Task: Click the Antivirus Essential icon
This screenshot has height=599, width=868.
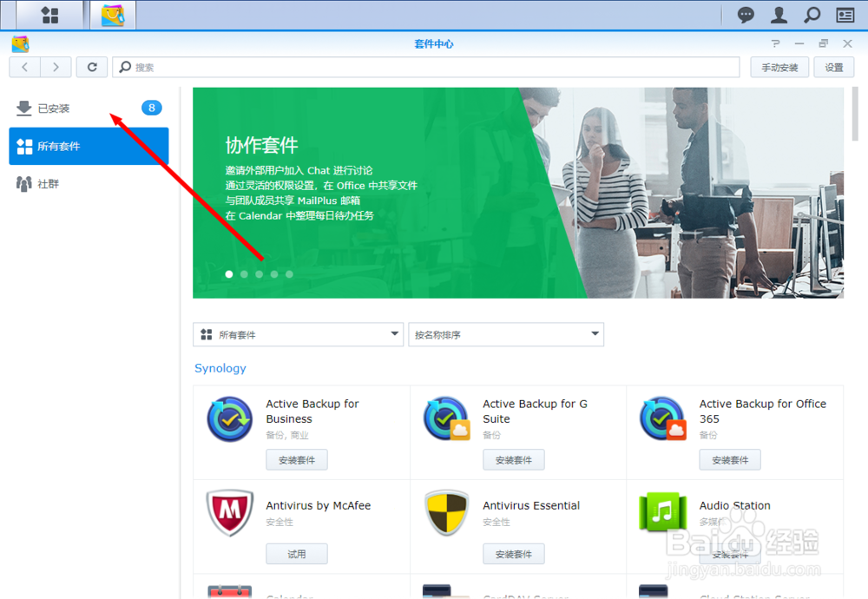Action: (x=445, y=512)
